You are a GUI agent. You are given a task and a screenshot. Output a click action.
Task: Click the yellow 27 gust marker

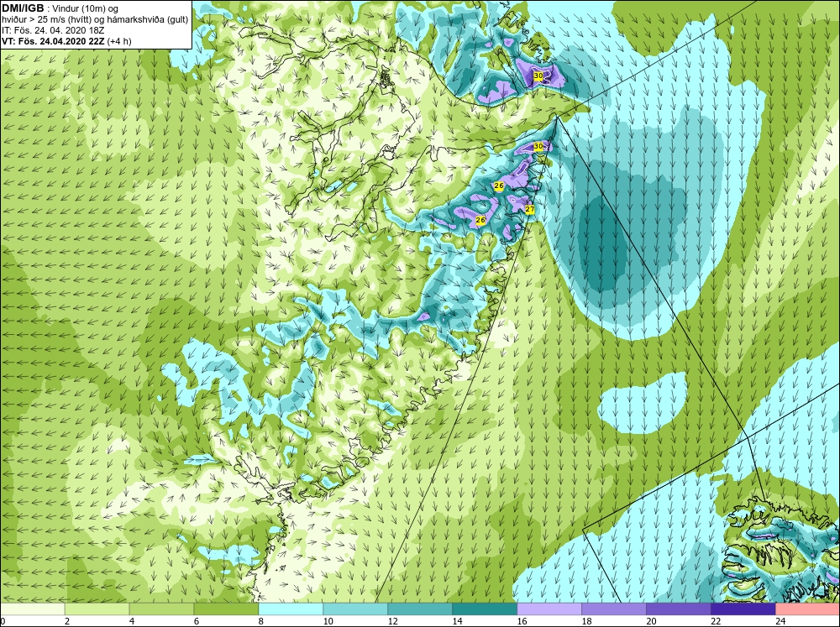[529, 209]
